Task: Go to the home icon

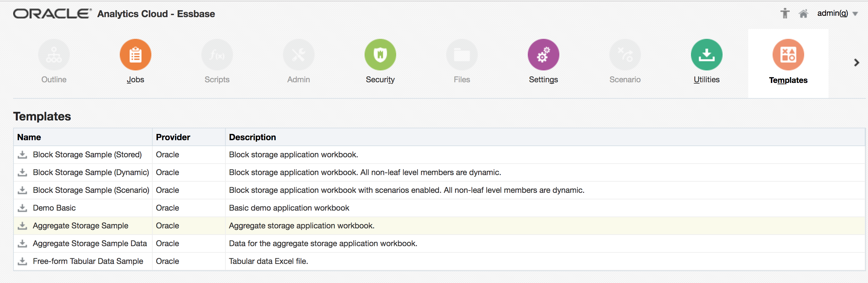Action: (x=803, y=14)
